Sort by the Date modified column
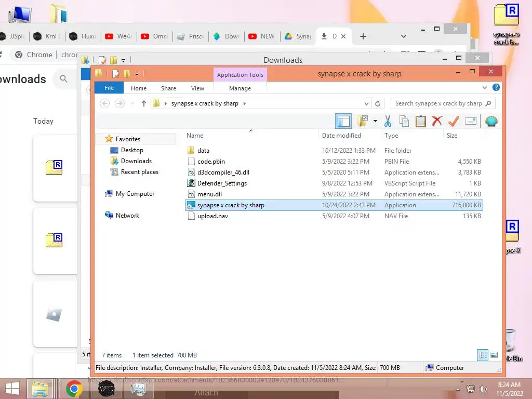Screen dimensions: 532x399 (x=341, y=136)
